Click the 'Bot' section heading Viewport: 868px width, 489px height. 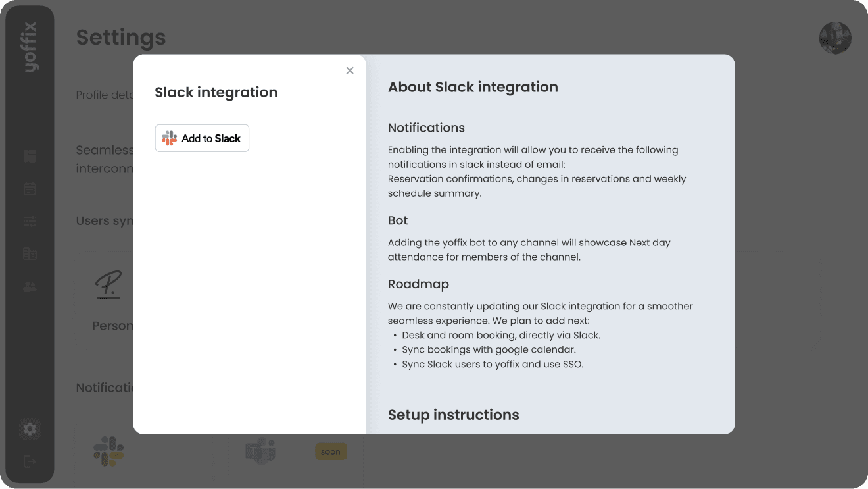point(398,220)
